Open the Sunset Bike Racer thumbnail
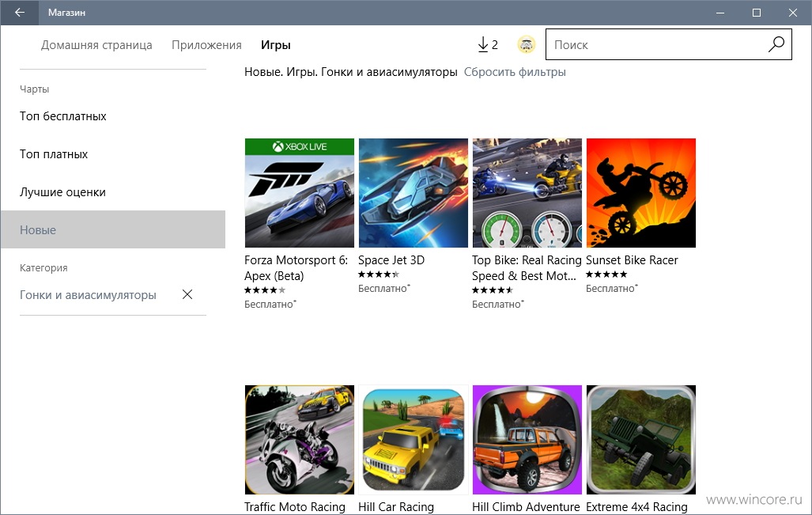The height and width of the screenshot is (515, 812). click(x=641, y=193)
